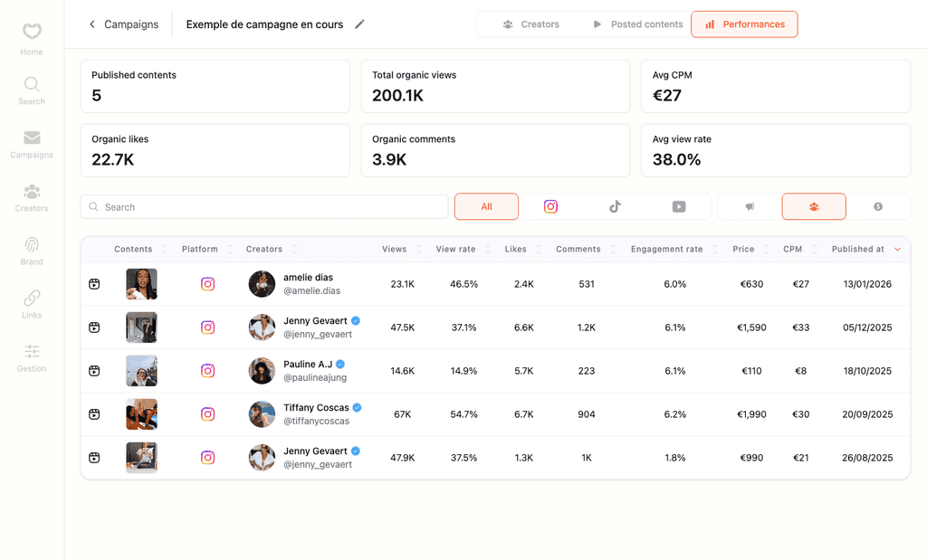Open Brand fingerprint icon in sidebar

[32, 244]
